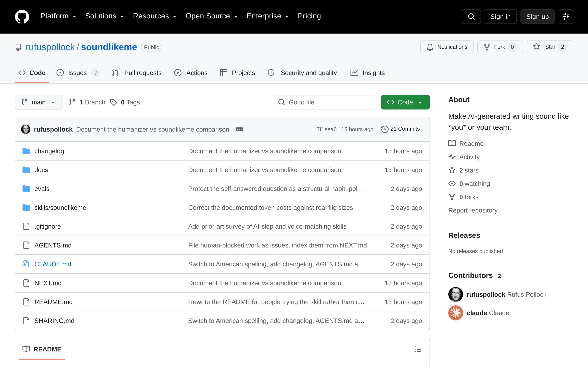The width and height of the screenshot is (588, 368).
Task: Switch to the Issues tab
Action: click(x=78, y=73)
